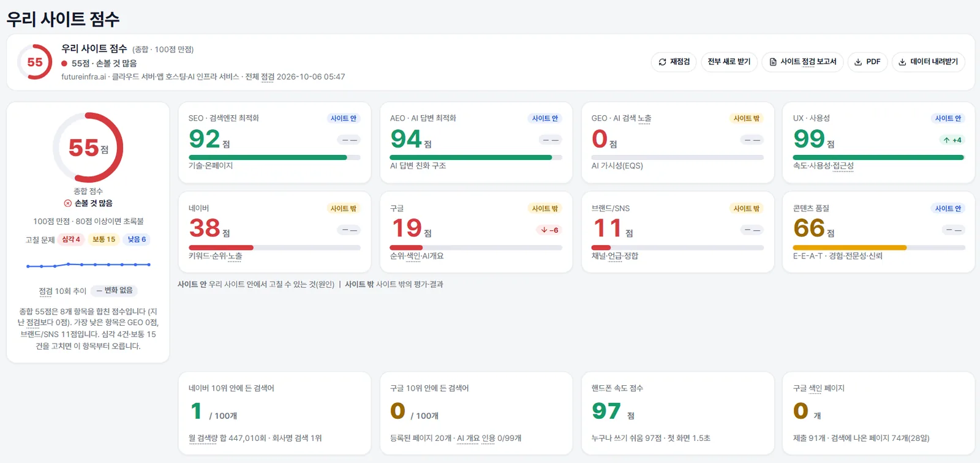Click the 사이트 안 badge on 콘텐츠 품질 card
980x463 pixels.
[x=948, y=208]
